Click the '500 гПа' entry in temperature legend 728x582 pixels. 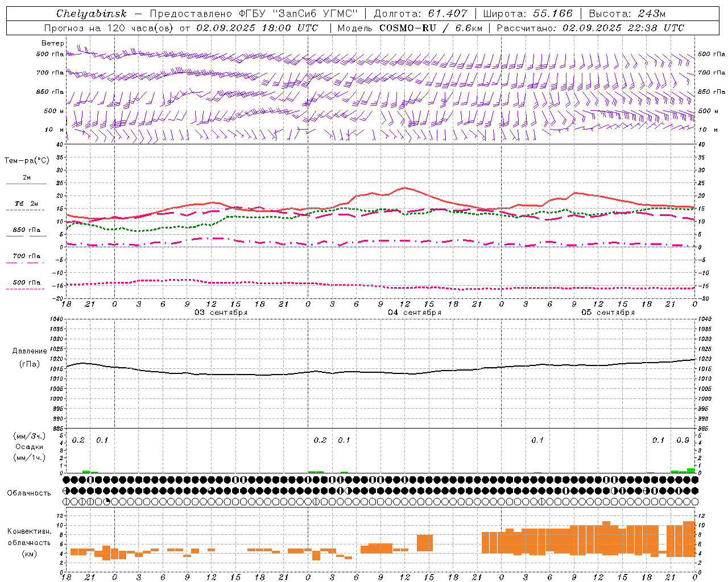(x=27, y=282)
